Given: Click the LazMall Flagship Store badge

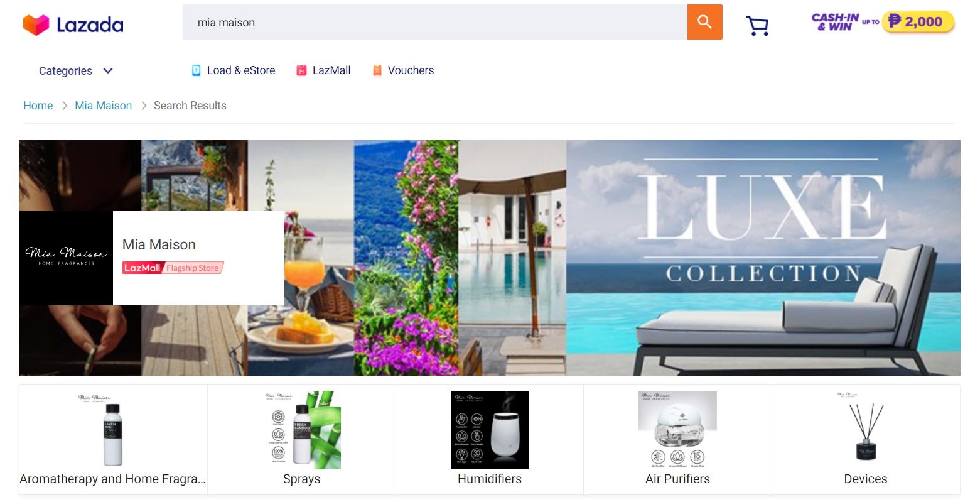Looking at the screenshot, I should [x=173, y=268].
